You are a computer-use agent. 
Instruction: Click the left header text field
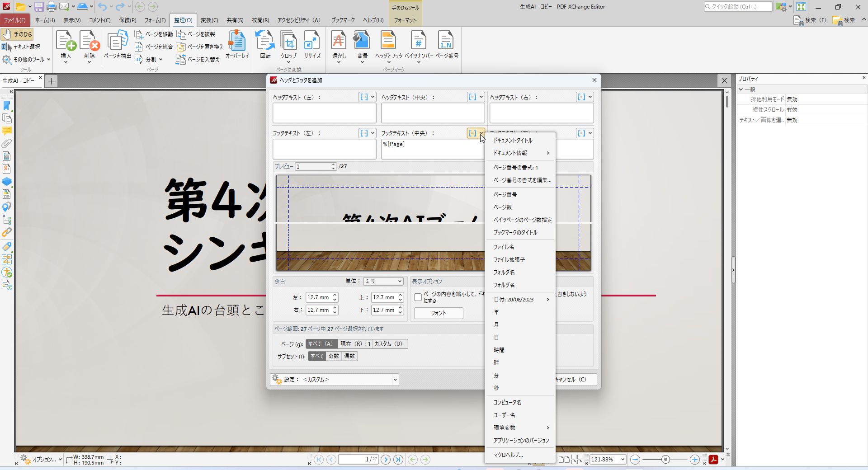(324, 113)
